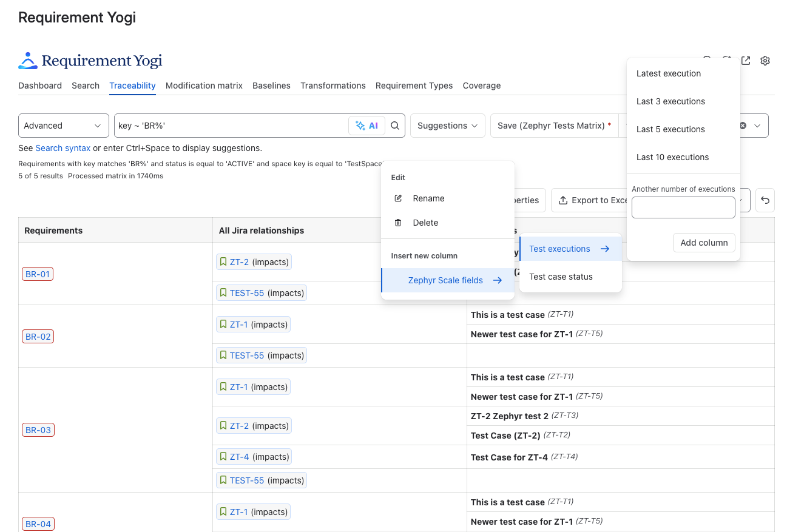The height and width of the screenshot is (532, 787).
Task: Click 'Newer test case for ZT-1' in BR-03
Action: [x=522, y=397]
